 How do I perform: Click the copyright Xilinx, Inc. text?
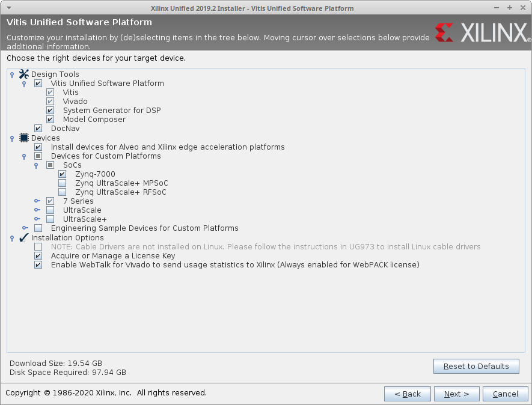[106, 393]
